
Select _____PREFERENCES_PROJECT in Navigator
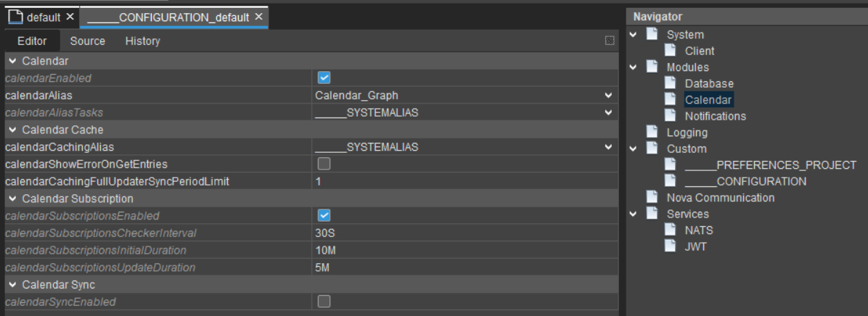[x=771, y=165]
